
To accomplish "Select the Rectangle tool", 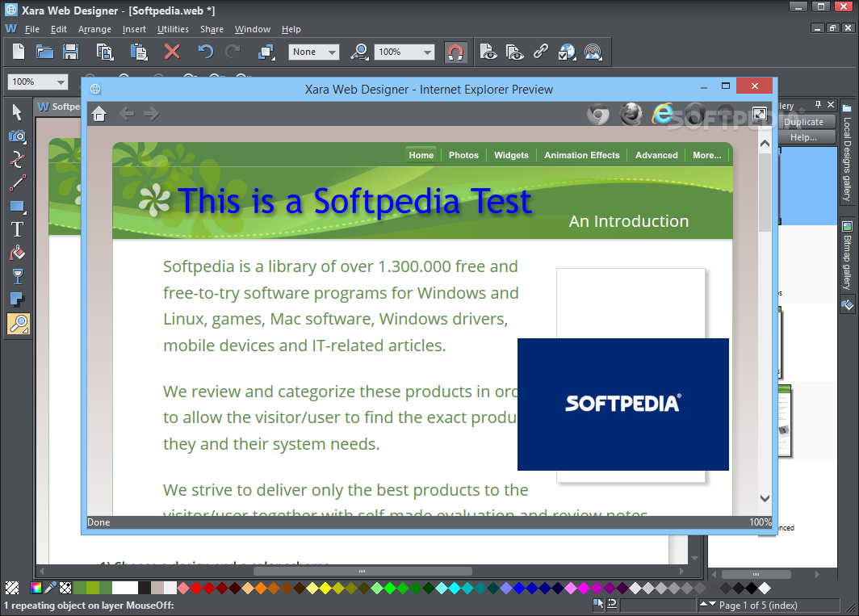I will click(x=18, y=207).
